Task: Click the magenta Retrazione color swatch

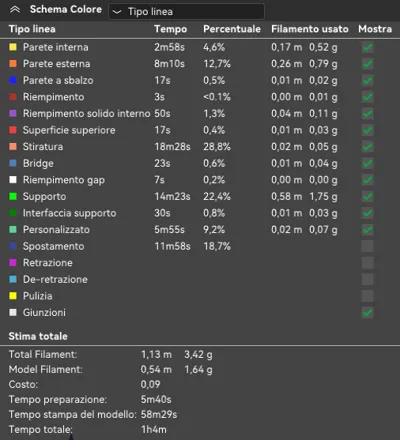Action: coord(13,263)
